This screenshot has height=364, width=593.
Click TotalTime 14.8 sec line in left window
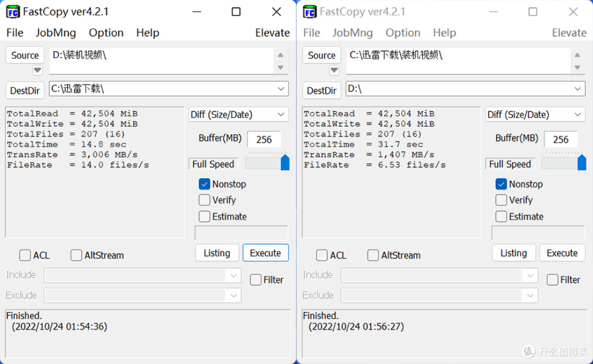pyautogui.click(x=66, y=144)
